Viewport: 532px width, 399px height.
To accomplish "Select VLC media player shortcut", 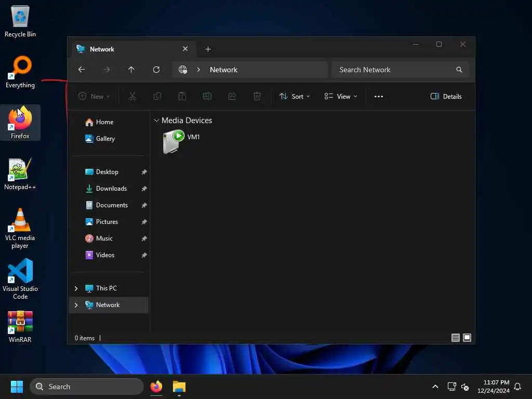I will [20, 229].
